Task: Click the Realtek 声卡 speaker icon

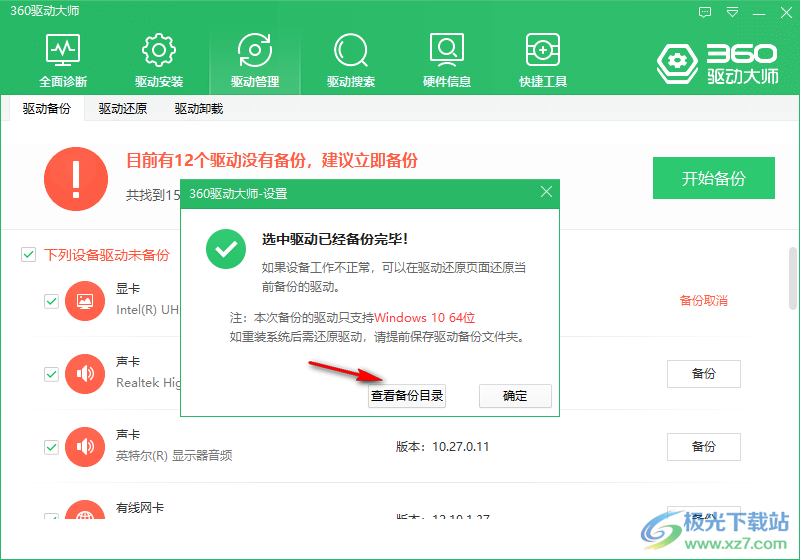Action: (x=85, y=374)
